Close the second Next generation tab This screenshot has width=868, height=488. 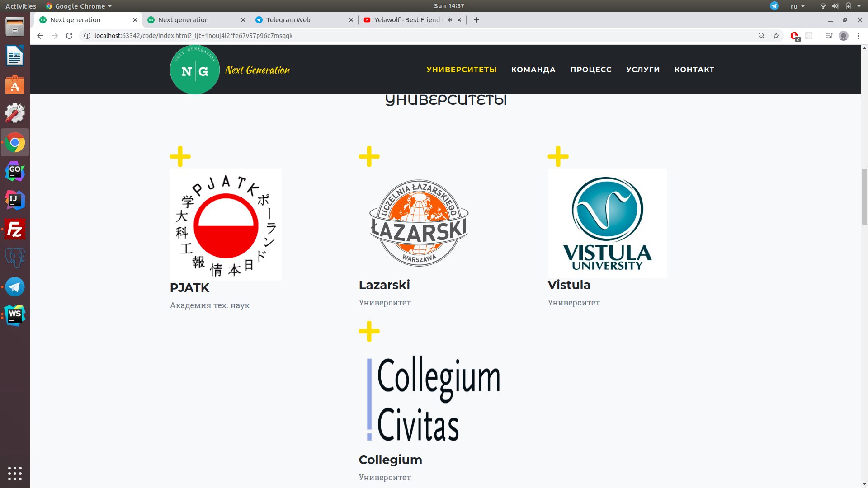(x=243, y=20)
